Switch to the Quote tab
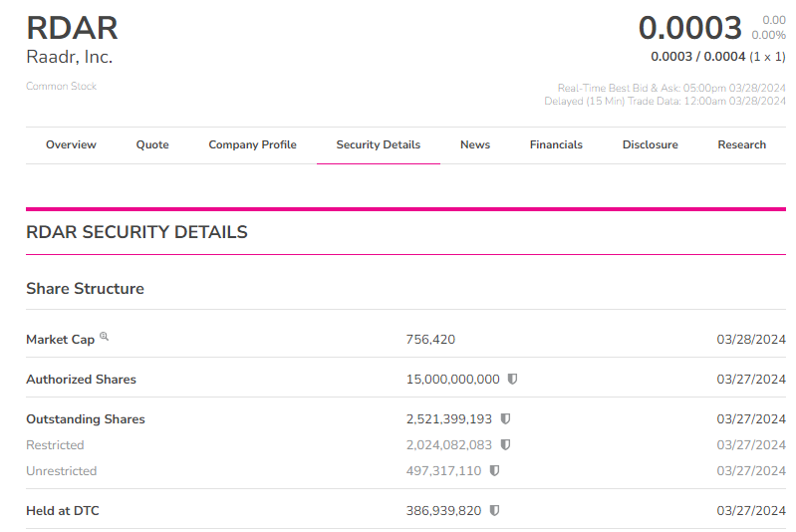 click(152, 144)
